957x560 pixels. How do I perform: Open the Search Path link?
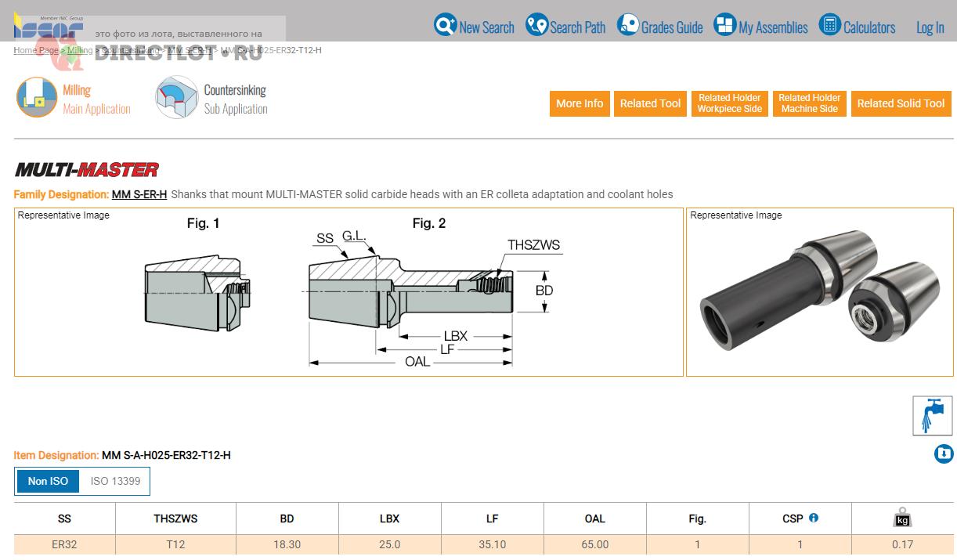tap(578, 27)
